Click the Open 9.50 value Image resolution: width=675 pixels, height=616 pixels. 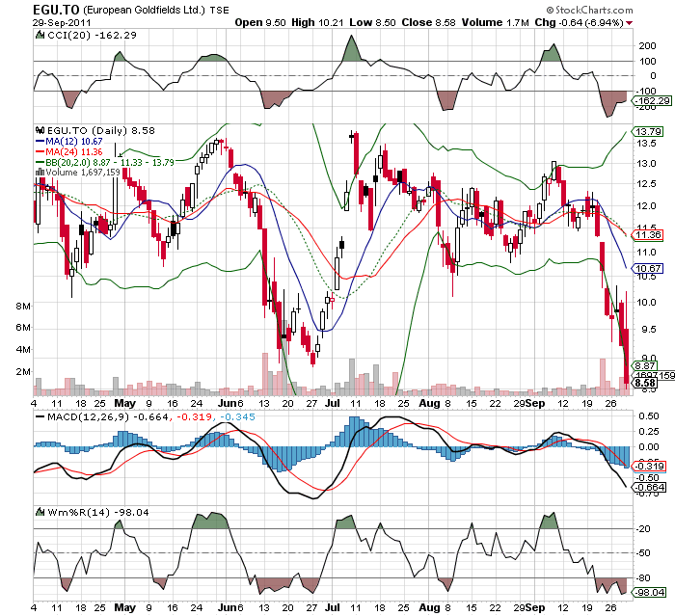click(x=260, y=22)
